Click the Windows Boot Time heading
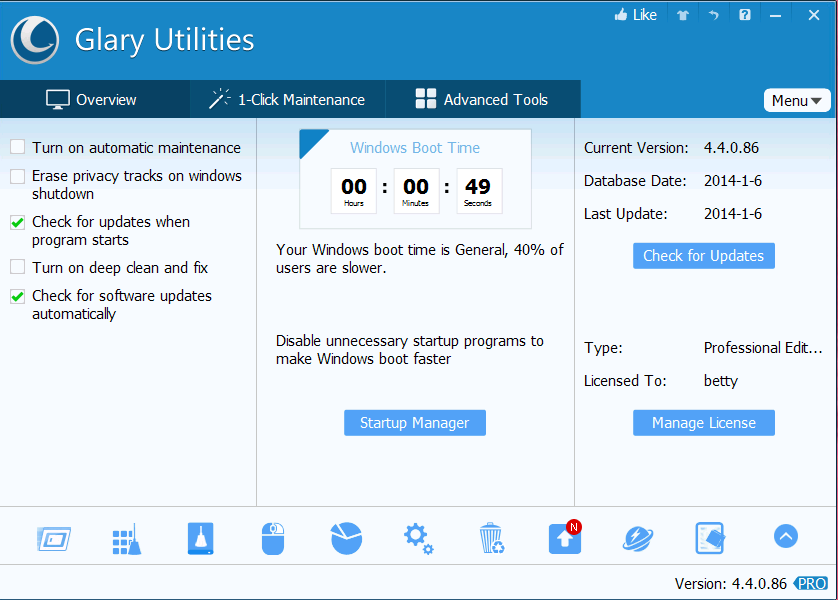This screenshot has width=838, height=600. [x=415, y=148]
